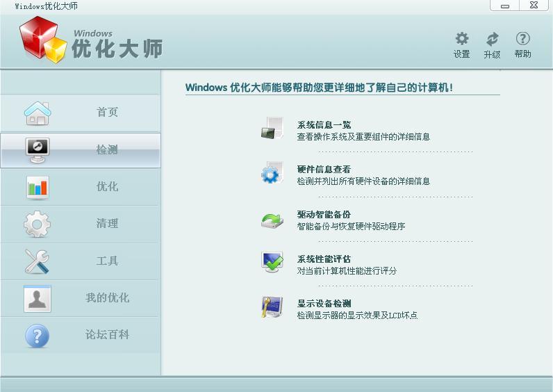Start the 系统性能评估 link
The width and height of the screenshot is (553, 392).
click(324, 259)
